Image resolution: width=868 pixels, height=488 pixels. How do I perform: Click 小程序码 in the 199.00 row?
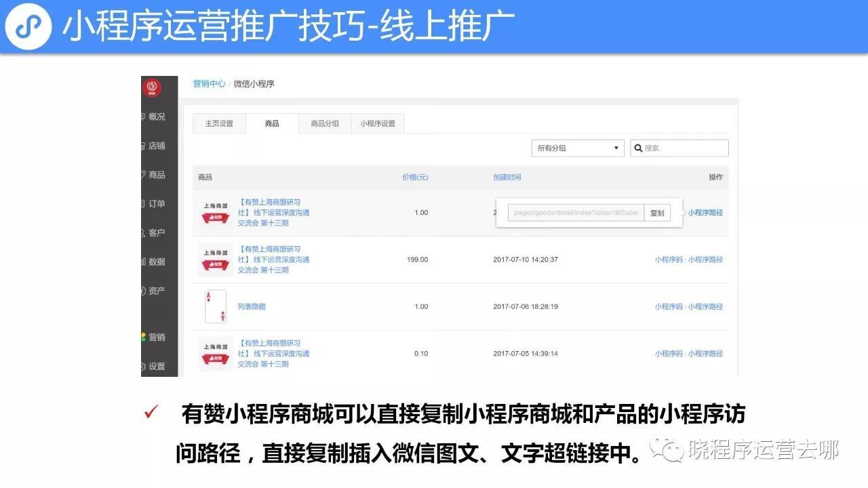[669, 260]
